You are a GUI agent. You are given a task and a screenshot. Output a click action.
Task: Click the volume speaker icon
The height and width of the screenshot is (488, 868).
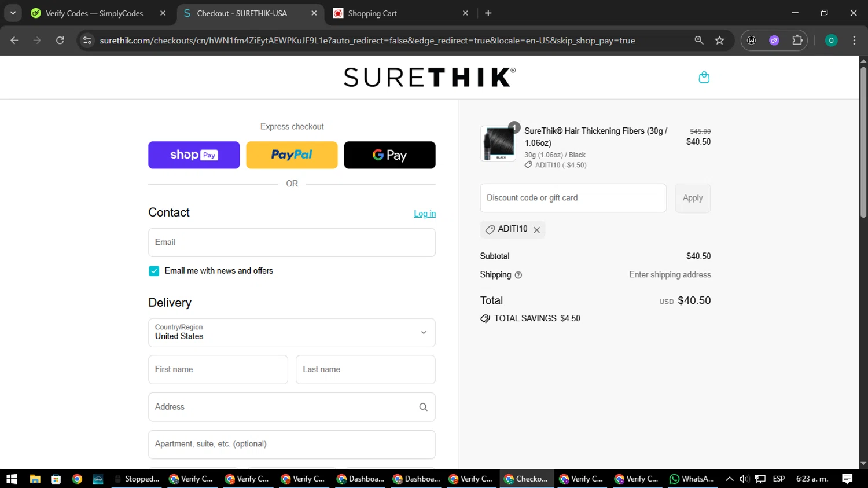744,479
